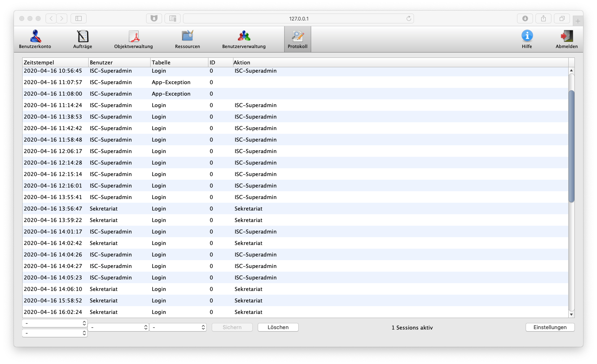This screenshot has height=364, width=597.
Task: Select the row 2020-04-16 11:08:00
Action: [x=295, y=94]
